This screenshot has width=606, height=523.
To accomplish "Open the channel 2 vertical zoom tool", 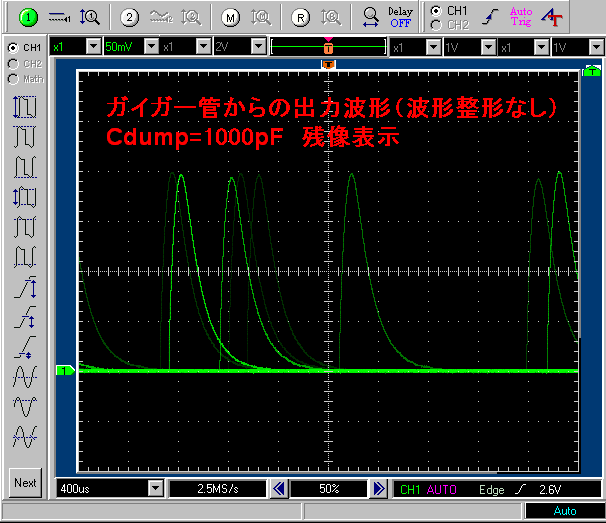I will [x=191, y=17].
